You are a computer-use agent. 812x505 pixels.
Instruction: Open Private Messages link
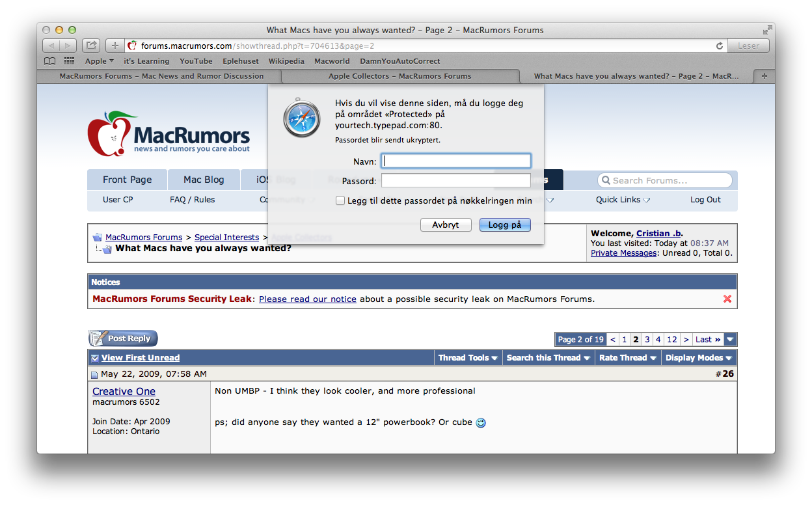pos(623,253)
